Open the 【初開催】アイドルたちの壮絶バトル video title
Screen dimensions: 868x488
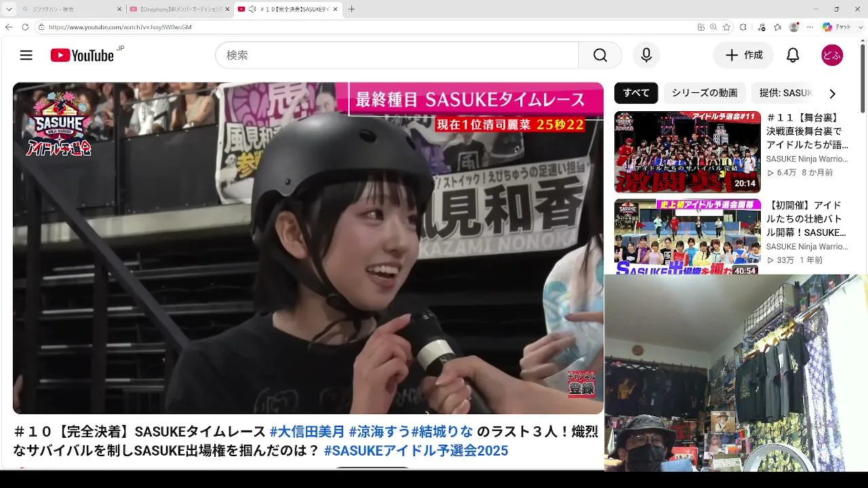pyautogui.click(x=808, y=218)
